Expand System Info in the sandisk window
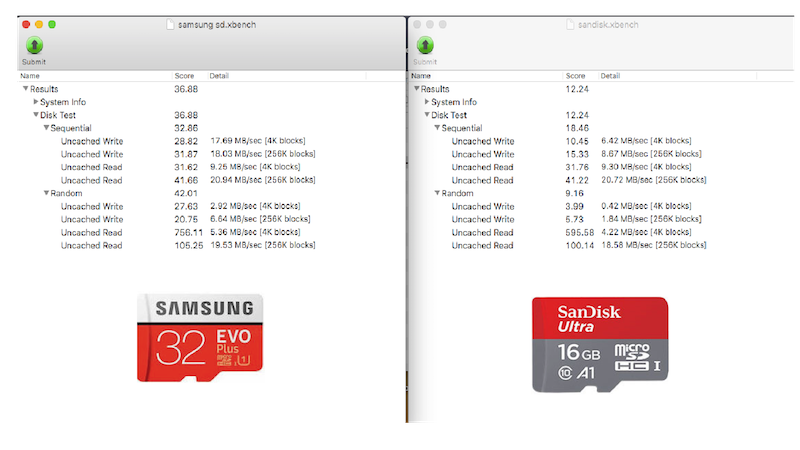This screenshot has height=450, width=800. [x=427, y=102]
